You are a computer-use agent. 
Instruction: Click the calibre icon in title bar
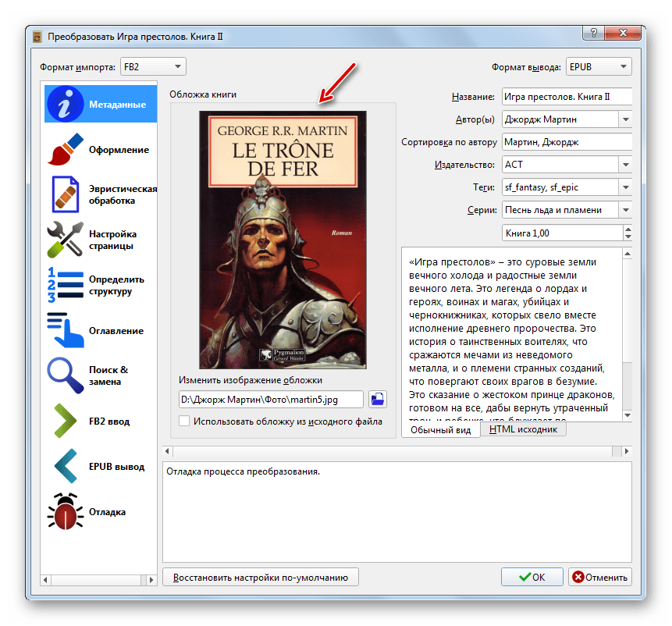(x=37, y=37)
